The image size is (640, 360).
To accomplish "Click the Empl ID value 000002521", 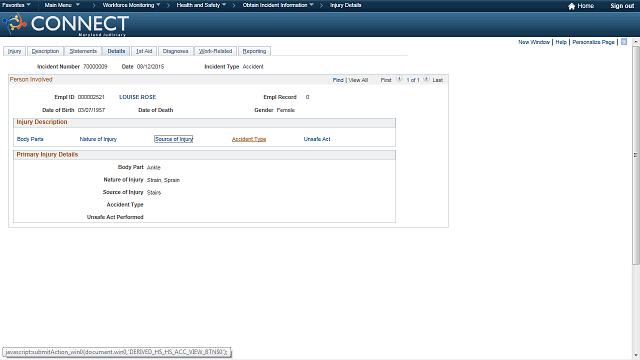I will (91, 97).
